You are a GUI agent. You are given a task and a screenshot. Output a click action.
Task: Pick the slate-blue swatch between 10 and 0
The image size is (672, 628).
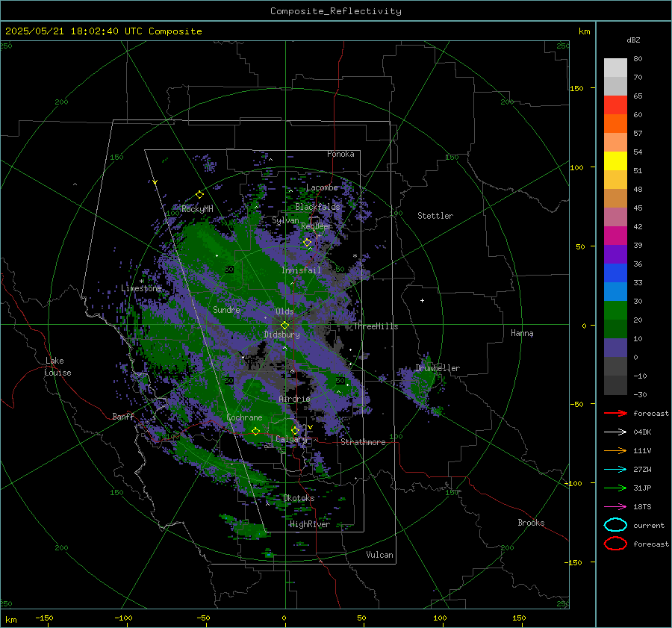615,348
